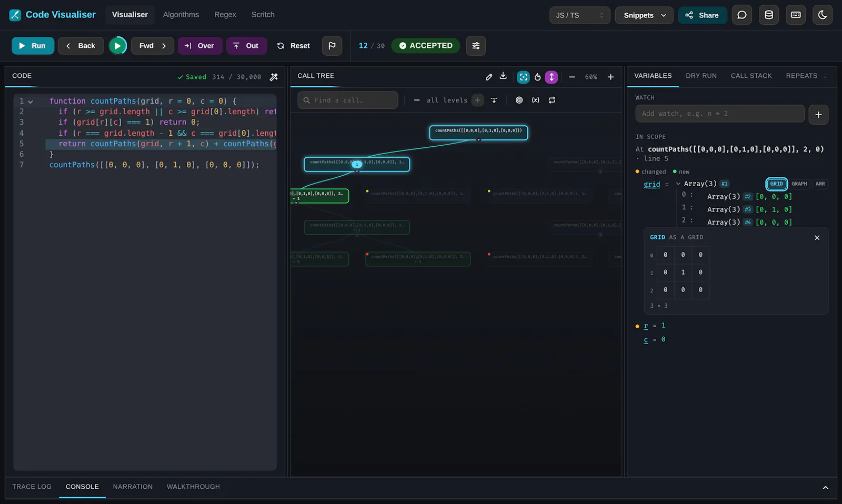Image resolution: width=842 pixels, height=504 pixels.
Task: Download the call tree image
Action: (503, 76)
